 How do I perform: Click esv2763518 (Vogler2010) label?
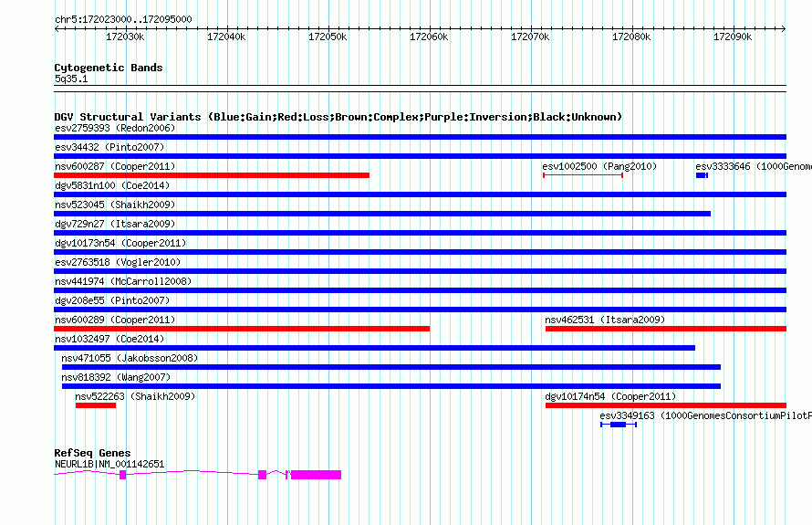click(x=118, y=262)
